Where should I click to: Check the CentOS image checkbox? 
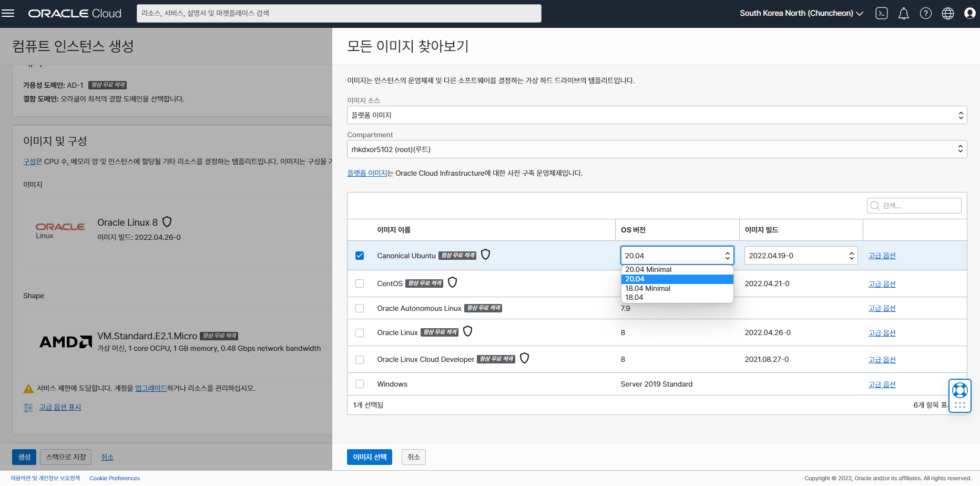tap(360, 283)
